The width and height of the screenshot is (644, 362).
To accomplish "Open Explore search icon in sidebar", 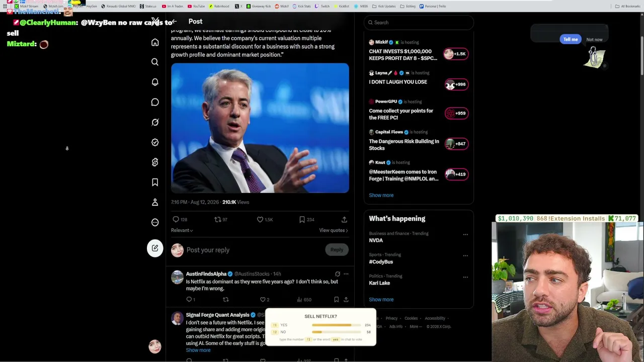I will [155, 62].
